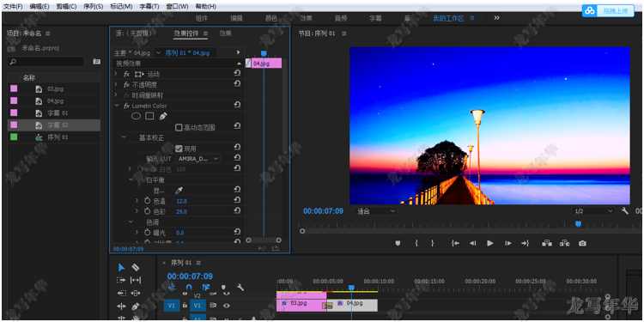Select the Razor tool
The image size is (644, 322).
click(x=136, y=267)
